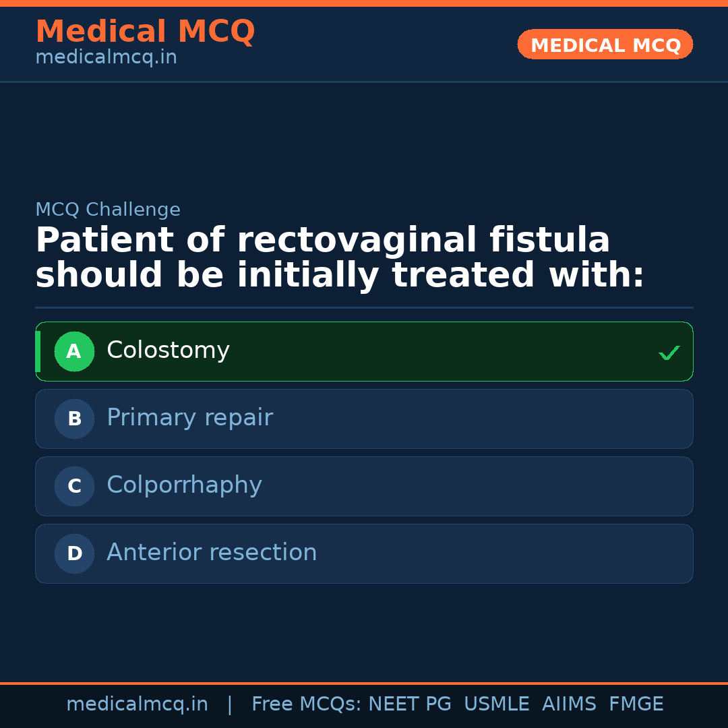Click the MCQ Challenge label

point(108,210)
